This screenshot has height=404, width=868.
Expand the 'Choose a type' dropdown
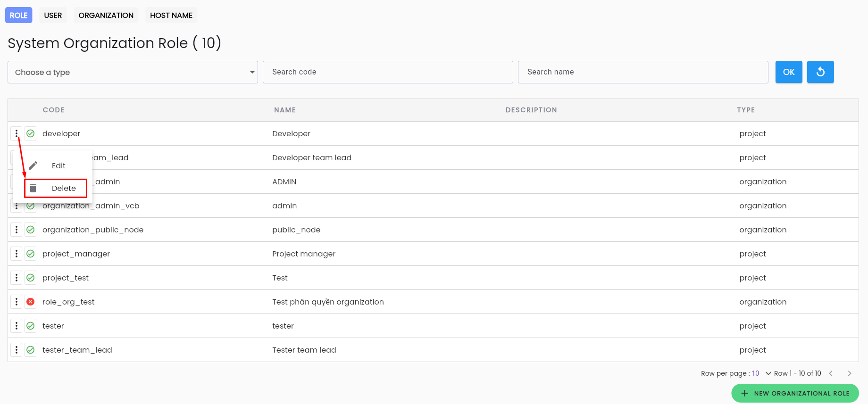tap(133, 72)
